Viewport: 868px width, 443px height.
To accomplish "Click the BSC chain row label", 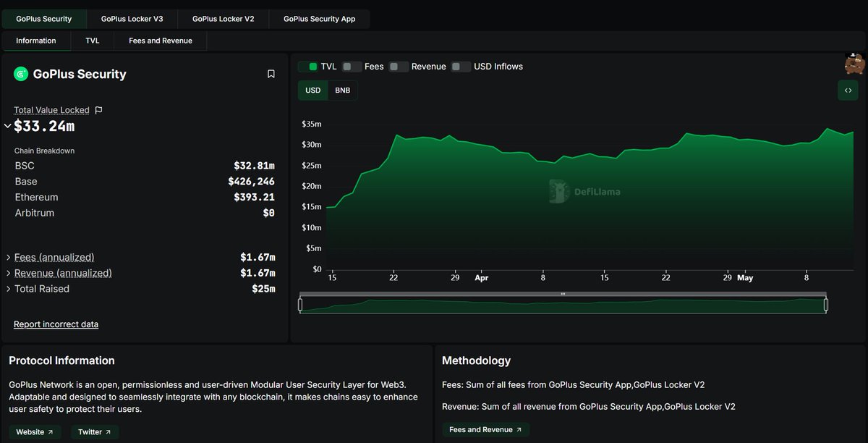I will coord(25,166).
